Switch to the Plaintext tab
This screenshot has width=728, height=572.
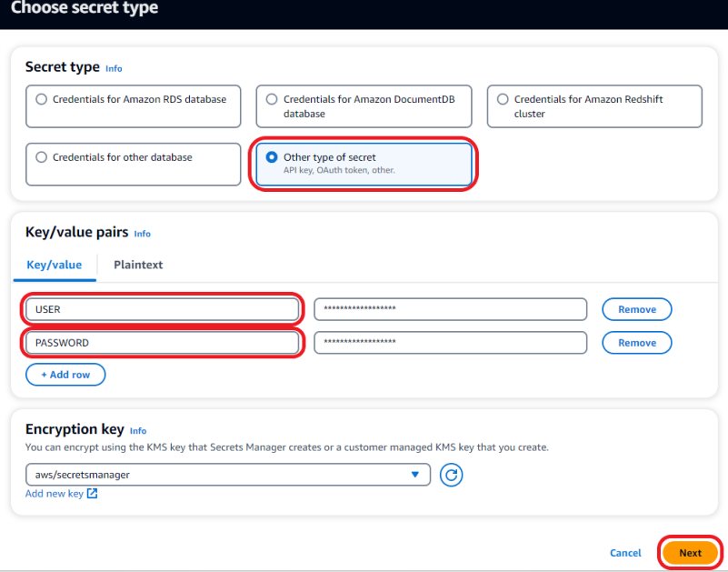coord(137,265)
